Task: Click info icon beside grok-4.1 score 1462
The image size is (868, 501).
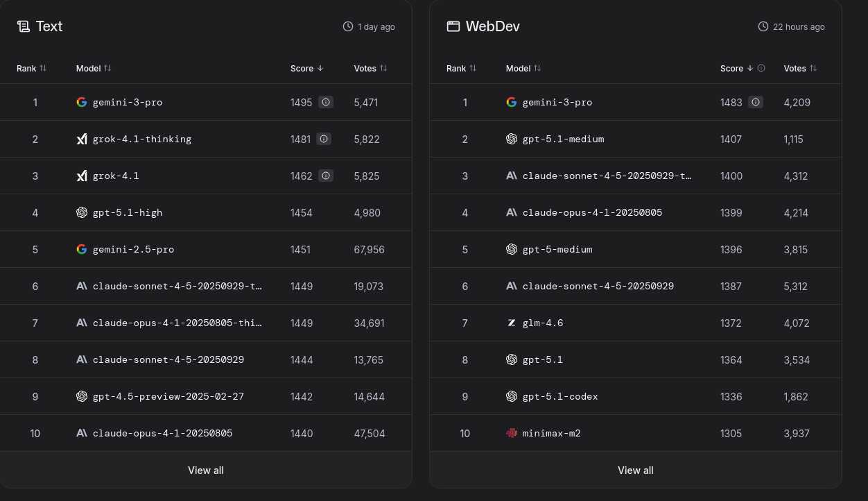Action: pyautogui.click(x=326, y=176)
